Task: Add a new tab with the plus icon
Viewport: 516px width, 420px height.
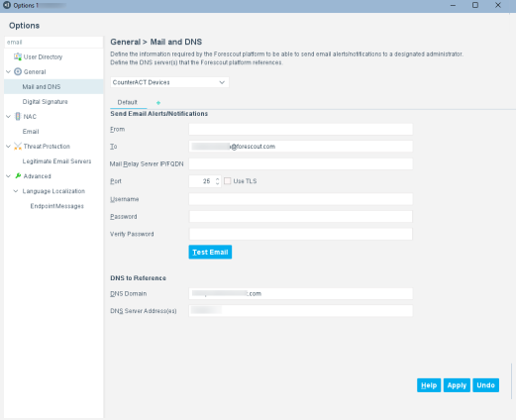Action: click(158, 103)
